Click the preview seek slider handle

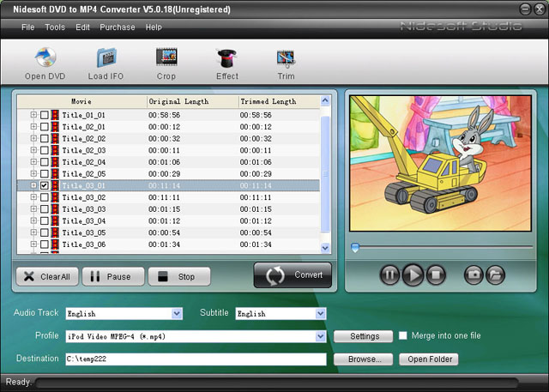coord(354,248)
